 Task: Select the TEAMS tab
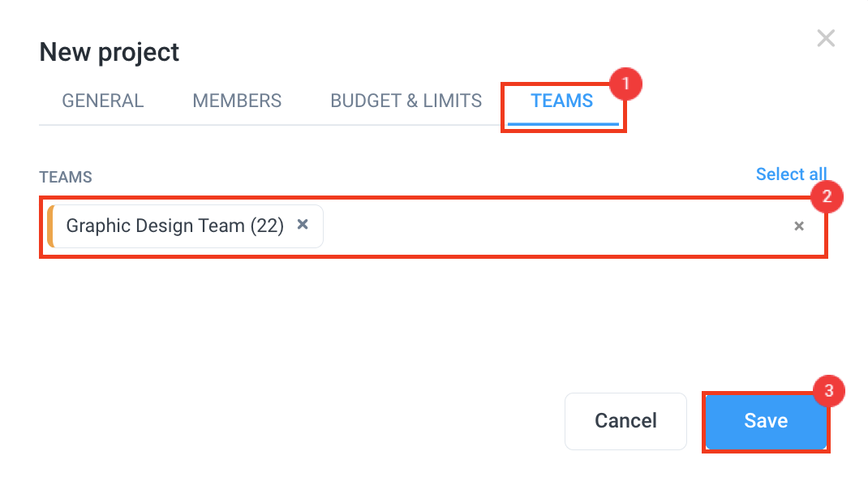click(x=562, y=101)
